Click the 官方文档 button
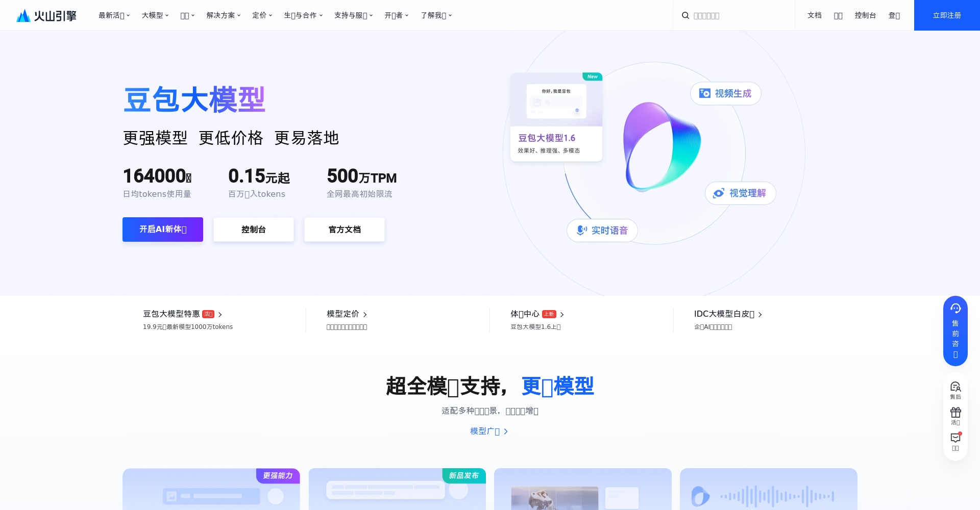The image size is (980, 510). [x=345, y=229]
